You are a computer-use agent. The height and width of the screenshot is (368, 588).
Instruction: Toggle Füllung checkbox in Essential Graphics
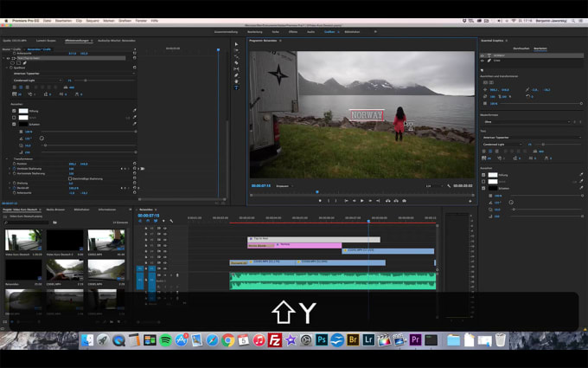(x=483, y=175)
